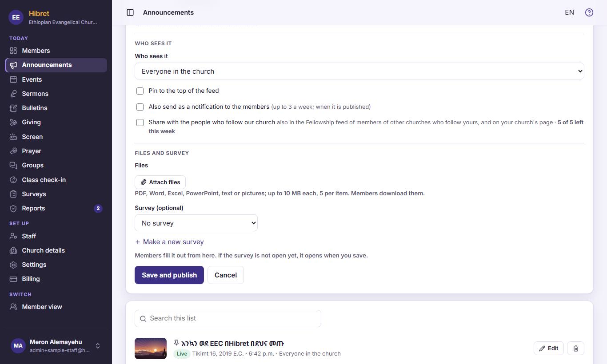Click the magnifier icon in search box
This screenshot has width=607, height=364.
143,319
